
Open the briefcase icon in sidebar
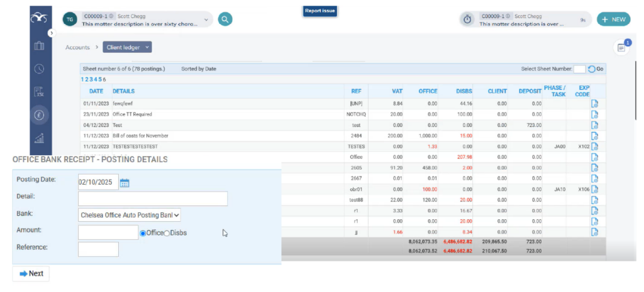[x=39, y=46]
